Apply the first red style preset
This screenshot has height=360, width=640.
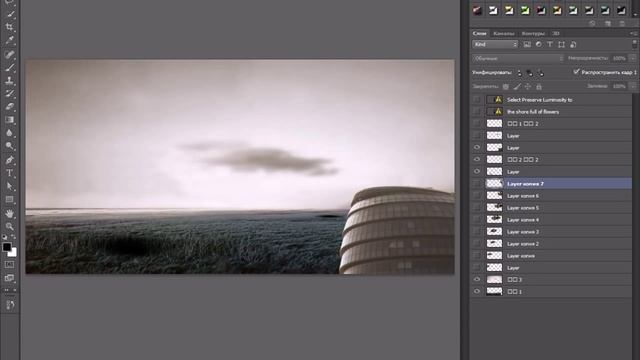pyautogui.click(x=477, y=10)
